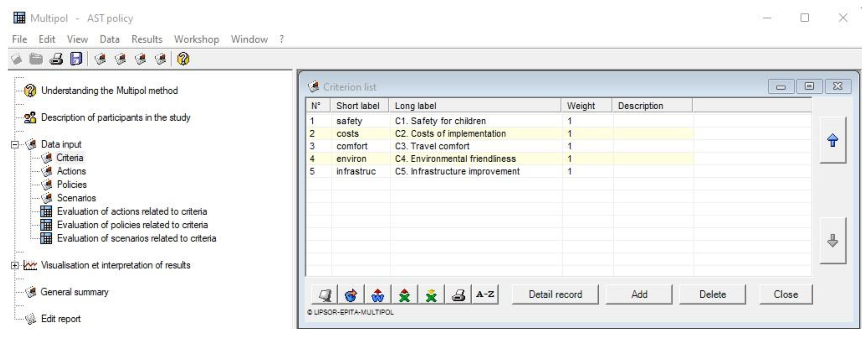This screenshot has height=337, width=868.
Task: Move criterion down with gray arrow
Action: 833,240
